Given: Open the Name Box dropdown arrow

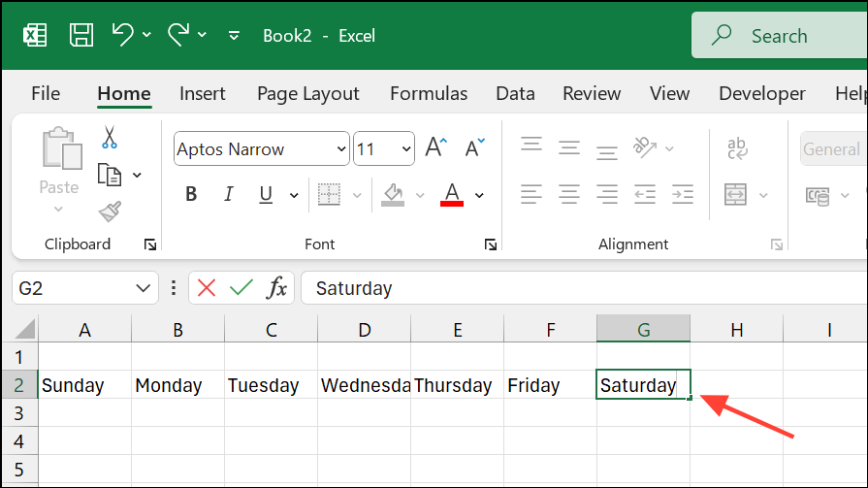Looking at the screenshot, I should pos(144,288).
